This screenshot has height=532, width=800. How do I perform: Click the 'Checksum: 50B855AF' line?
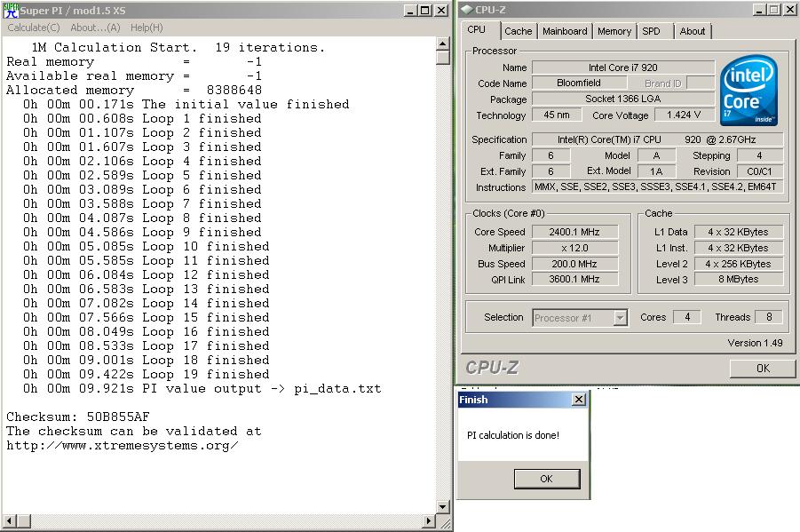[x=78, y=417]
